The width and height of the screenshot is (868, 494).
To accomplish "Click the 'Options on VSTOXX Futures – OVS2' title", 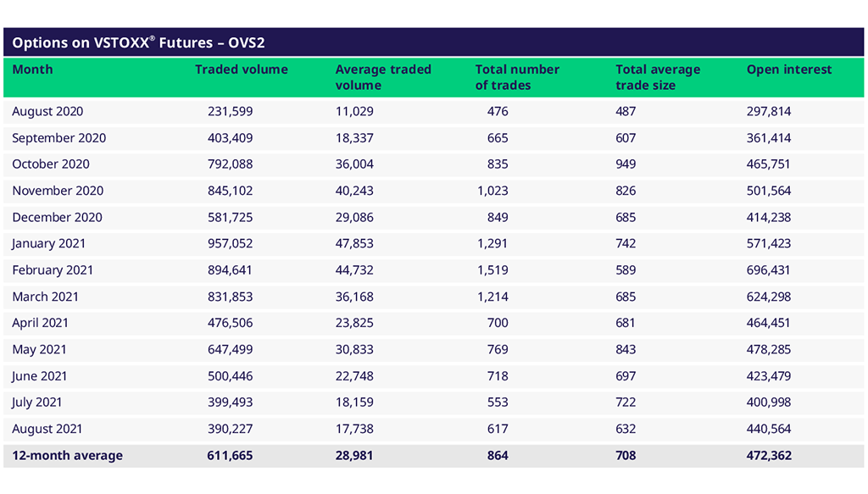I will pyautogui.click(x=139, y=42).
